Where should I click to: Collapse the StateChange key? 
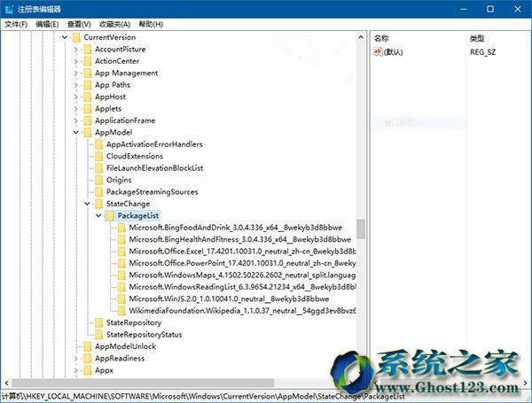87,204
